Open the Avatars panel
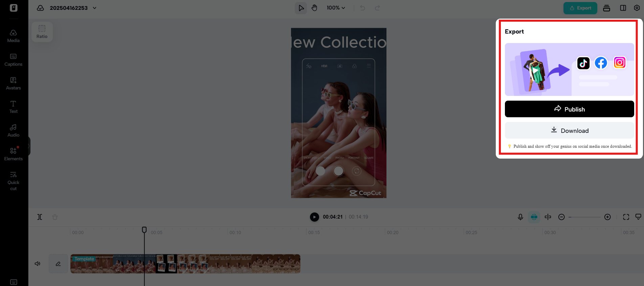The width and height of the screenshot is (644, 286). pyautogui.click(x=14, y=83)
